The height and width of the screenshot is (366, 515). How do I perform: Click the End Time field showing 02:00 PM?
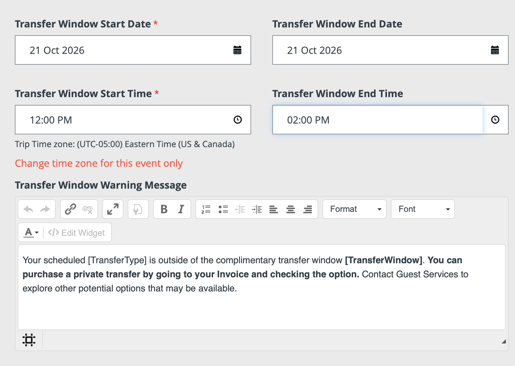click(x=390, y=120)
